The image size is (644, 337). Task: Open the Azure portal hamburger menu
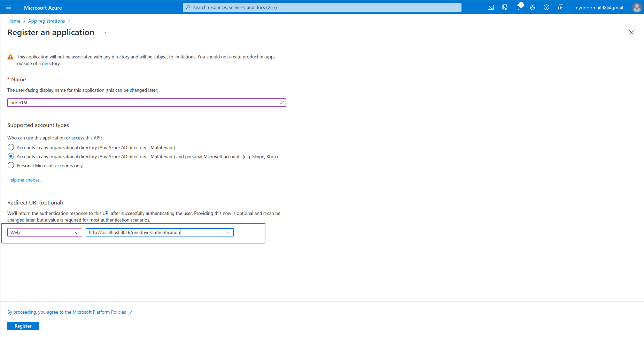coord(9,7)
